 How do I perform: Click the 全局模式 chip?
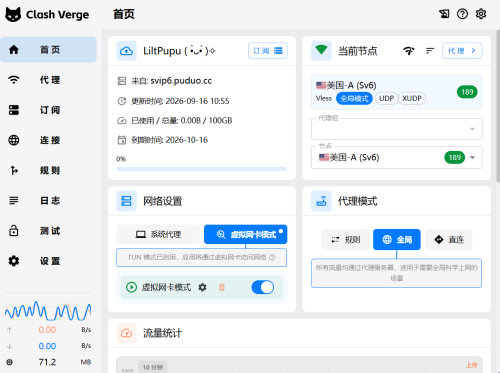(x=354, y=98)
